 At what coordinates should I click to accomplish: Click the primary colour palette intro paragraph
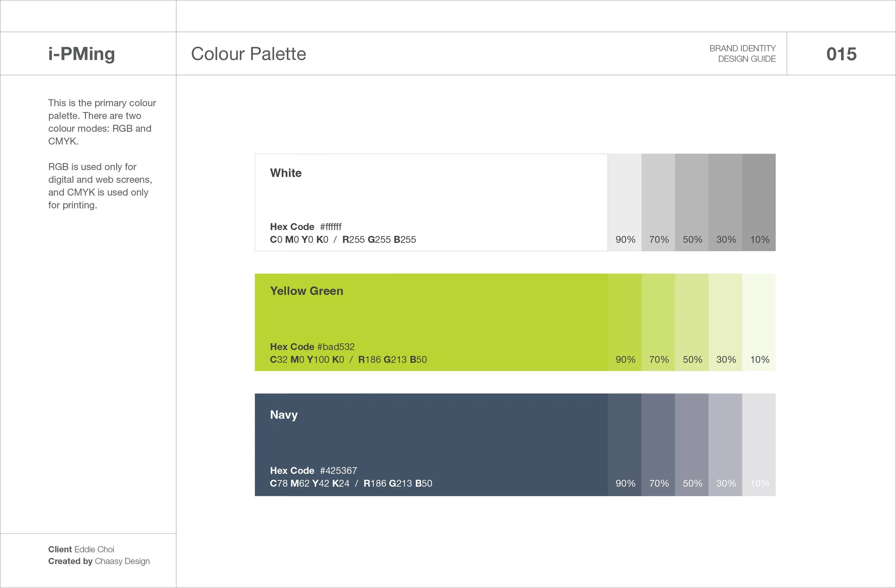tap(102, 122)
